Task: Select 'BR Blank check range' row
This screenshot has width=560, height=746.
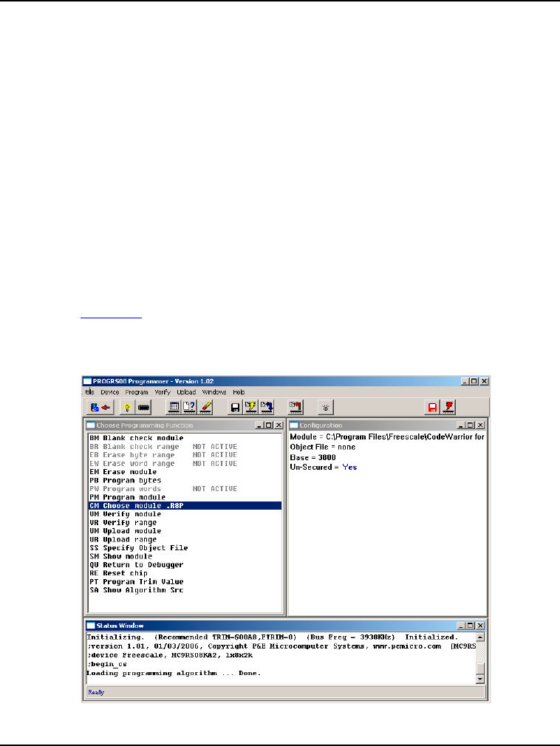Action: point(185,447)
